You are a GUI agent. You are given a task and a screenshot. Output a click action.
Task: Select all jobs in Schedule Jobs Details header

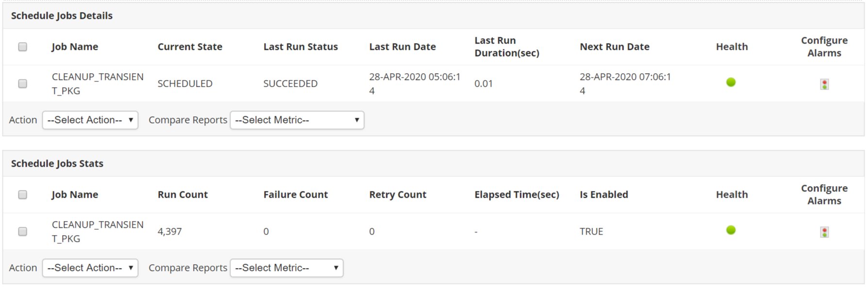tap(23, 47)
